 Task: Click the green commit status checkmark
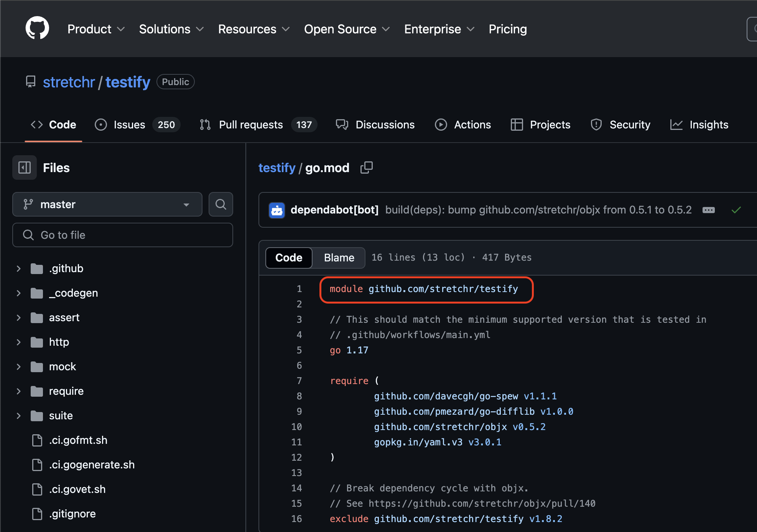coord(736,210)
